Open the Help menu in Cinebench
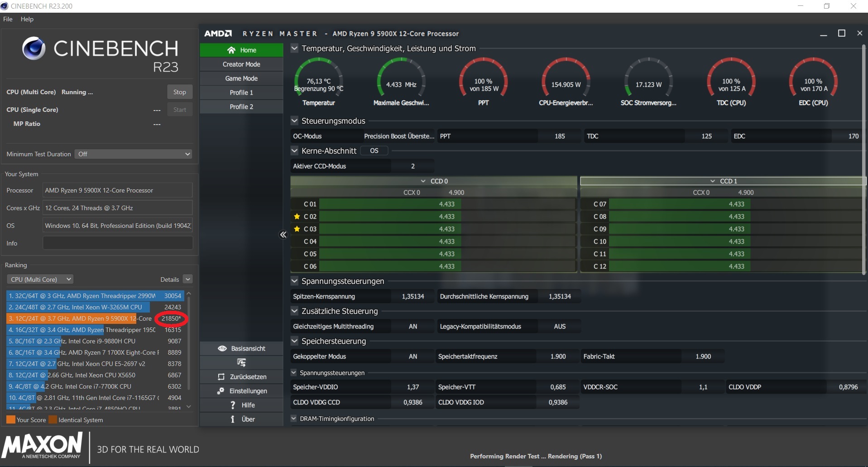 27,19
